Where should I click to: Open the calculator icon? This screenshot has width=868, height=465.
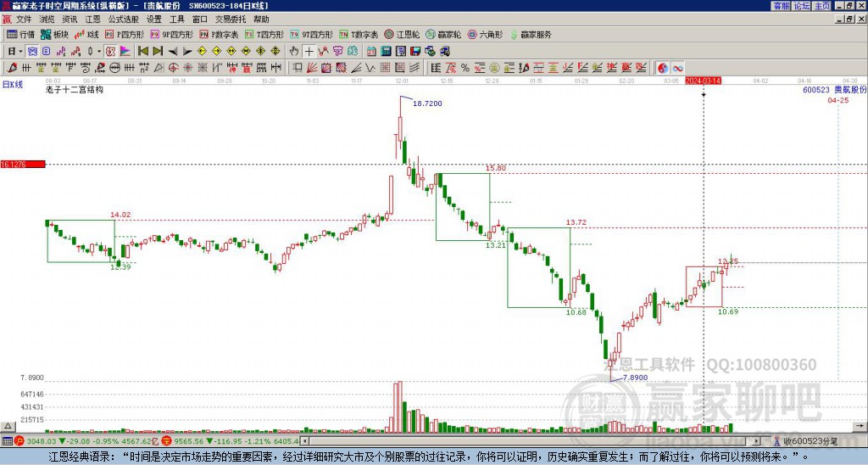[386, 52]
